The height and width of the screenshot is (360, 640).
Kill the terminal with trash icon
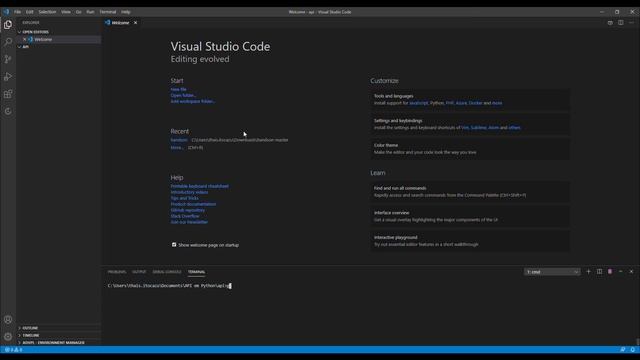click(610, 272)
